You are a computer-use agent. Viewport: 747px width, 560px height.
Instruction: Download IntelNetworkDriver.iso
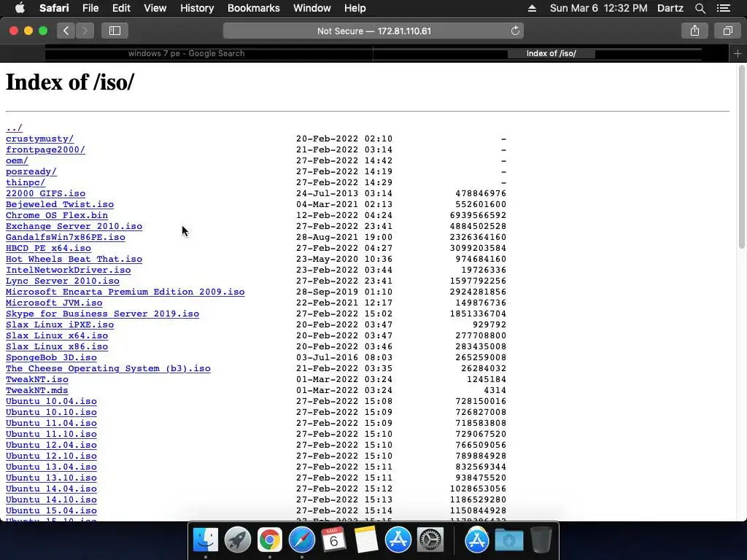pyautogui.click(x=68, y=270)
